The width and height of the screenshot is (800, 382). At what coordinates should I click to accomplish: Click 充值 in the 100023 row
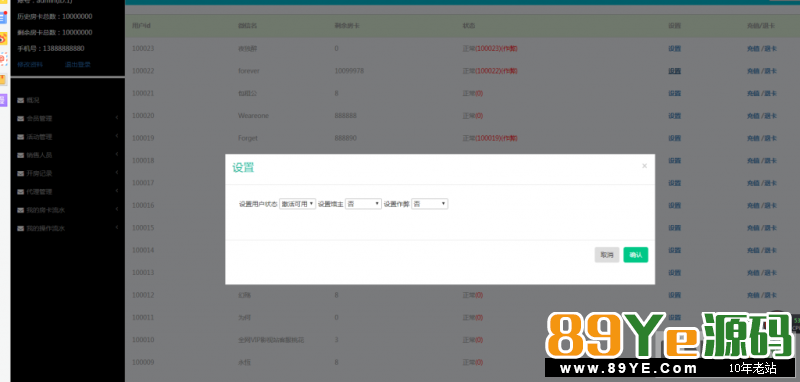(753, 49)
